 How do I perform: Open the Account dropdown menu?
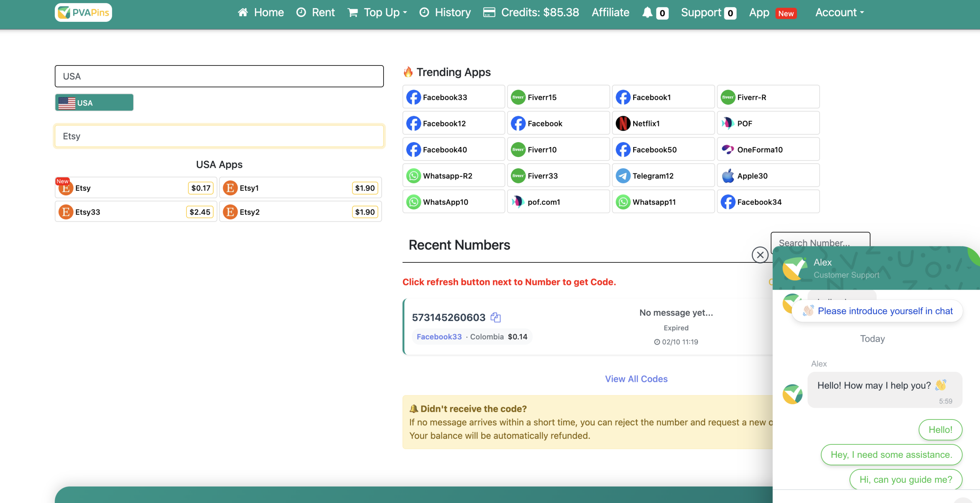[839, 13]
